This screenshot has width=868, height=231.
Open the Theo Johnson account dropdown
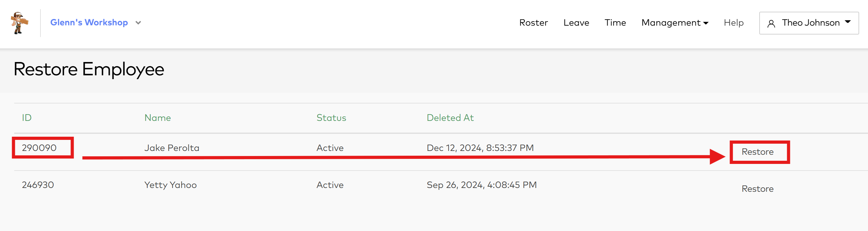[809, 23]
